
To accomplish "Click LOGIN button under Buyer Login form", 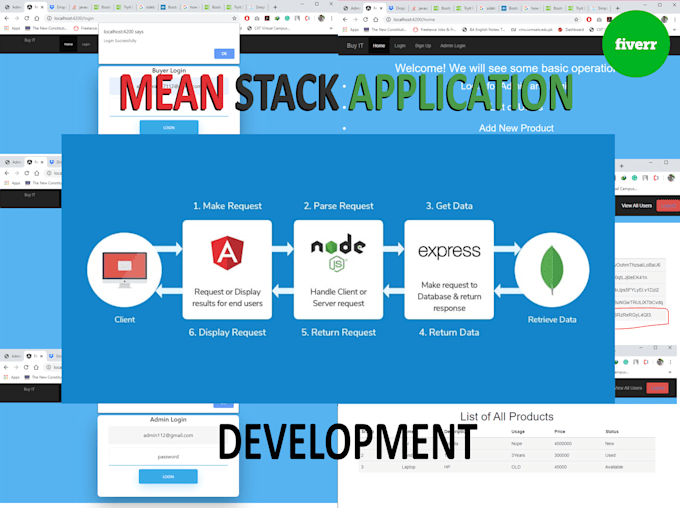I will tap(169, 128).
